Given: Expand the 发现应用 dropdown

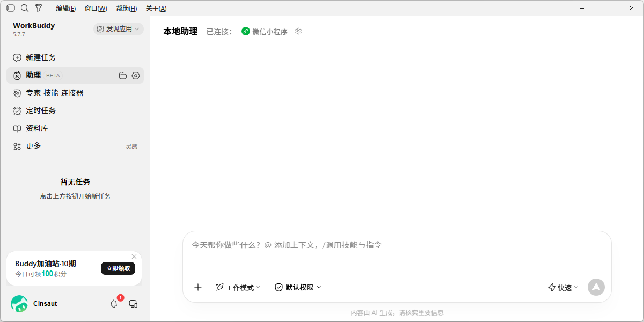Looking at the screenshot, I should pyautogui.click(x=119, y=29).
